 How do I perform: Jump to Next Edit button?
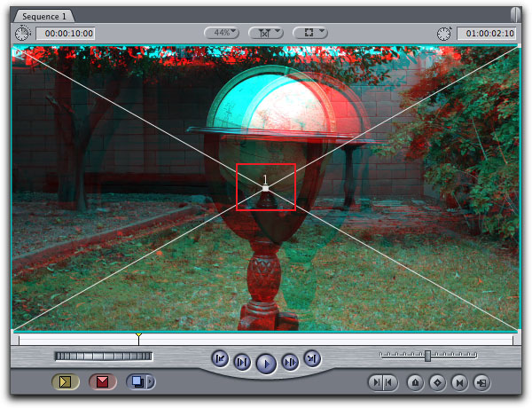point(311,358)
